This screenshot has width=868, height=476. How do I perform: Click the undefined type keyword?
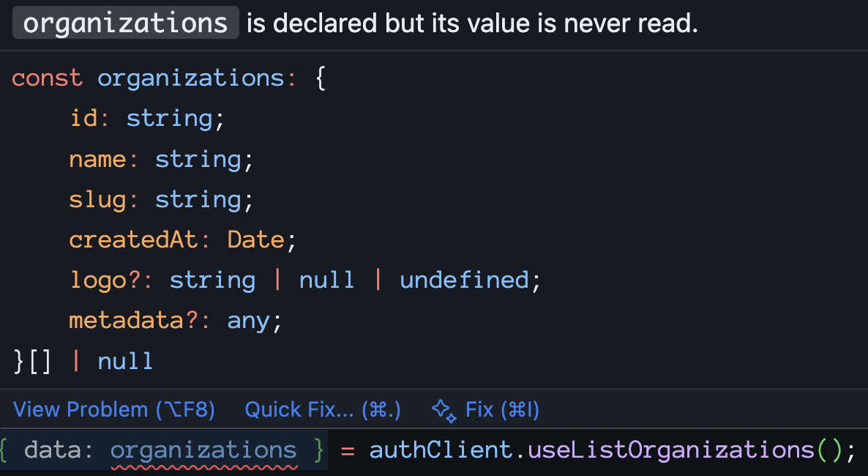point(464,280)
